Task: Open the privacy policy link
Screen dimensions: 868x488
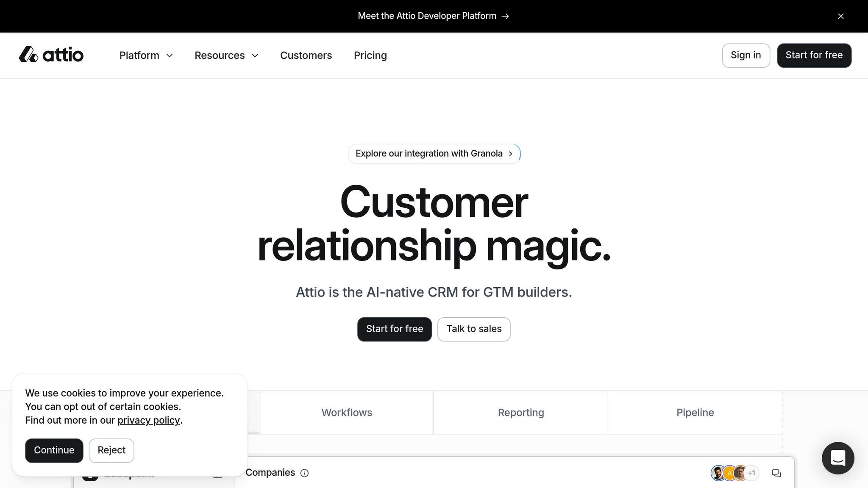Action: pos(148,420)
